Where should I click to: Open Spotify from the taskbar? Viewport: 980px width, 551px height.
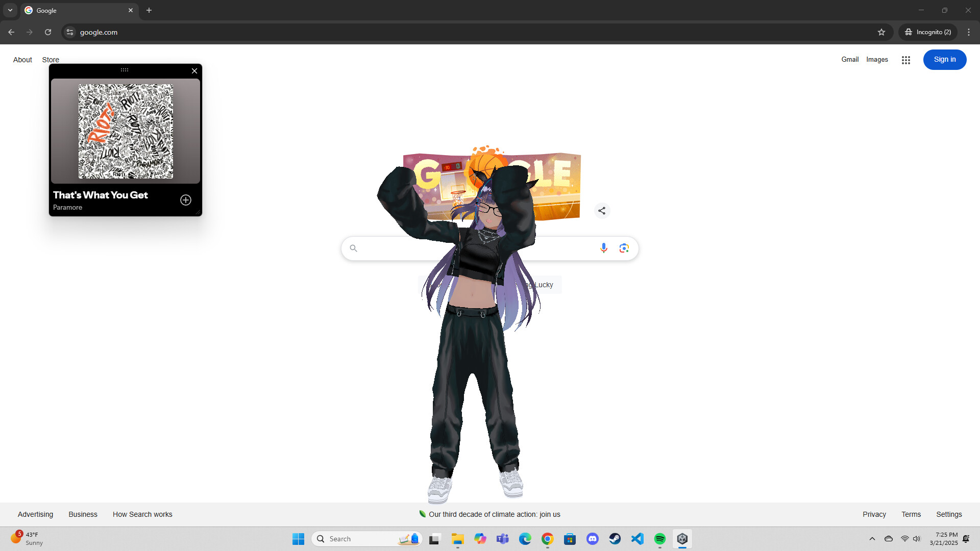[x=660, y=538]
